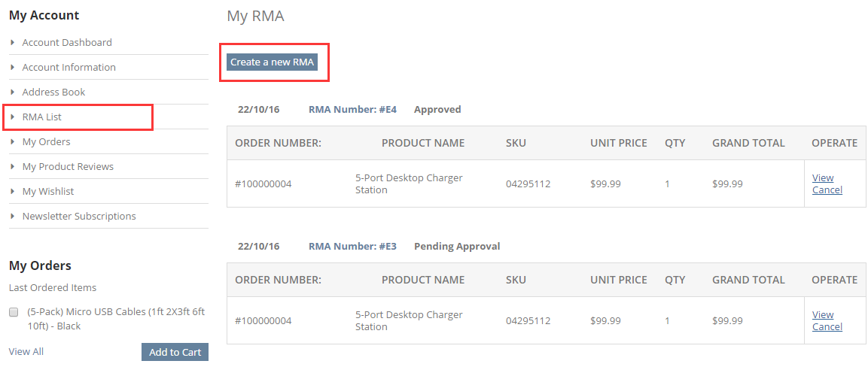The height and width of the screenshot is (370, 868).
Task: Tick the Micro USB Cables checkbox
Action: pyautogui.click(x=14, y=312)
